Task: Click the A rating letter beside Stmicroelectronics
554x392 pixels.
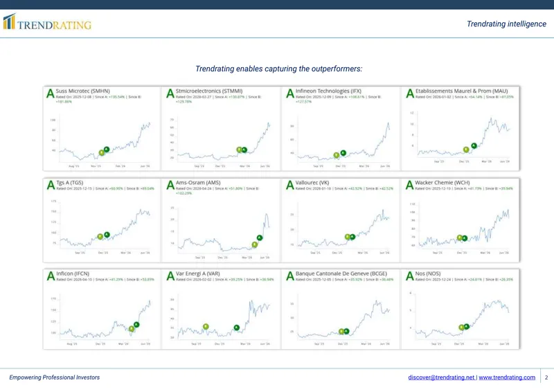Action: pos(170,93)
